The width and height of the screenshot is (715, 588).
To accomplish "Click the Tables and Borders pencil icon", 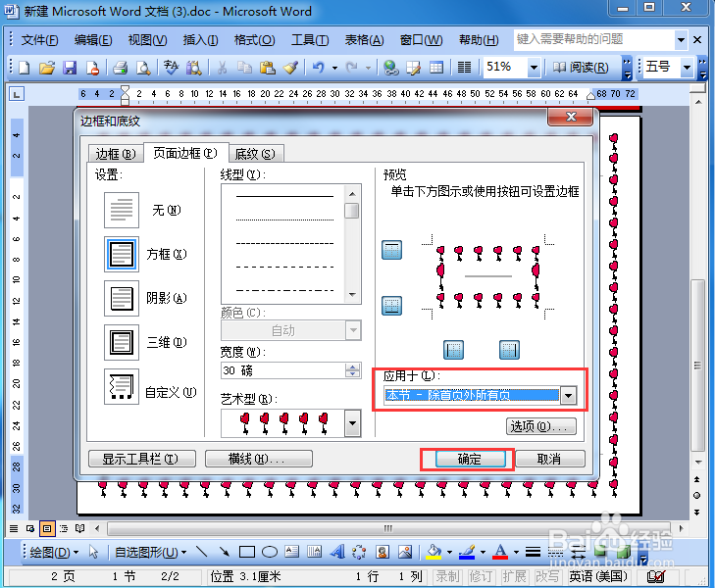I will tap(414, 68).
